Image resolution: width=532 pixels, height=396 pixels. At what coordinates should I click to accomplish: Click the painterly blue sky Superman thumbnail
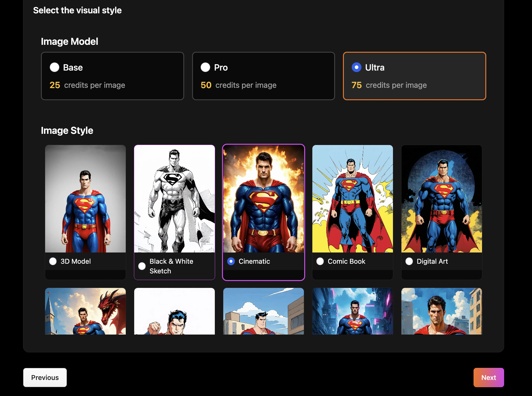[442, 311]
